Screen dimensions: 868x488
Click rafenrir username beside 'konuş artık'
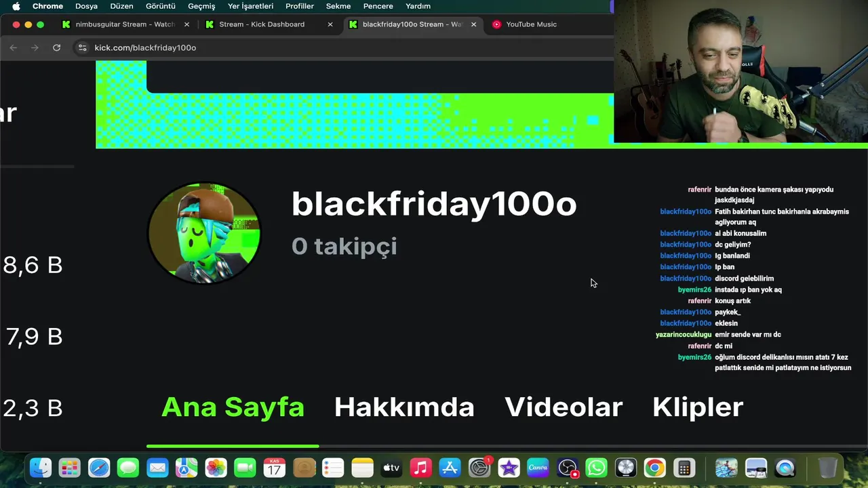699,301
